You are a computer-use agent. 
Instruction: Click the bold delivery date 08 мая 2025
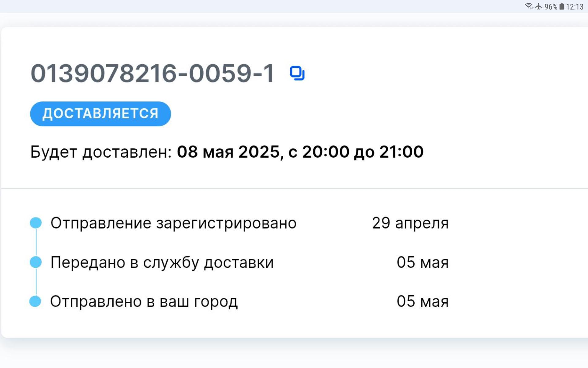point(228,152)
